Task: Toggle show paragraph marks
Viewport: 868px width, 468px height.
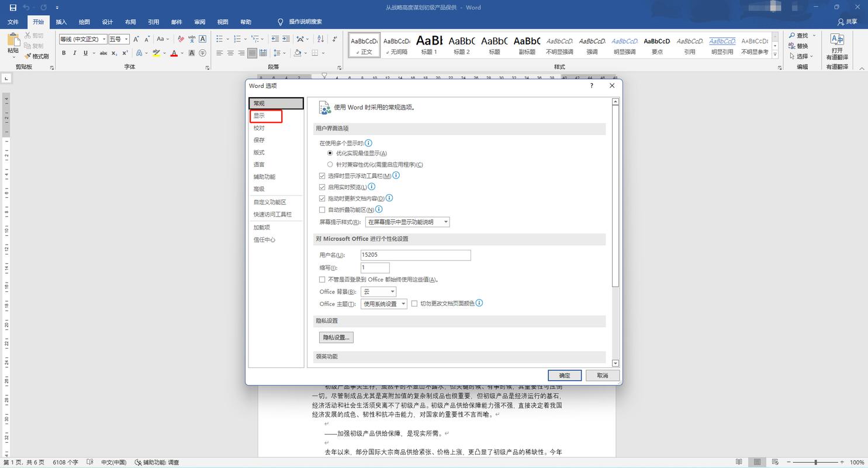Action: point(334,39)
